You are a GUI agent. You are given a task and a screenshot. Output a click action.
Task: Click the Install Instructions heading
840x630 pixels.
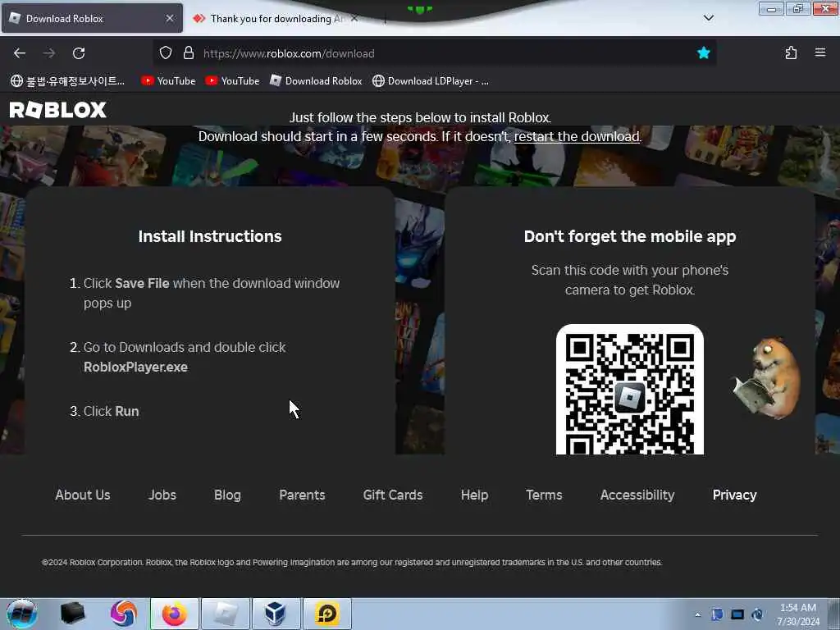click(210, 236)
